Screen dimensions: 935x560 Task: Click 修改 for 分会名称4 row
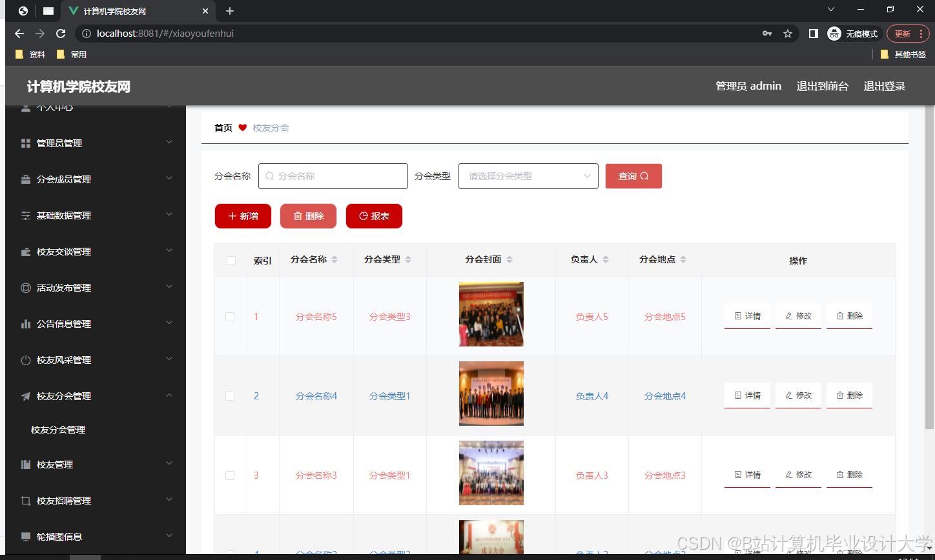(798, 395)
